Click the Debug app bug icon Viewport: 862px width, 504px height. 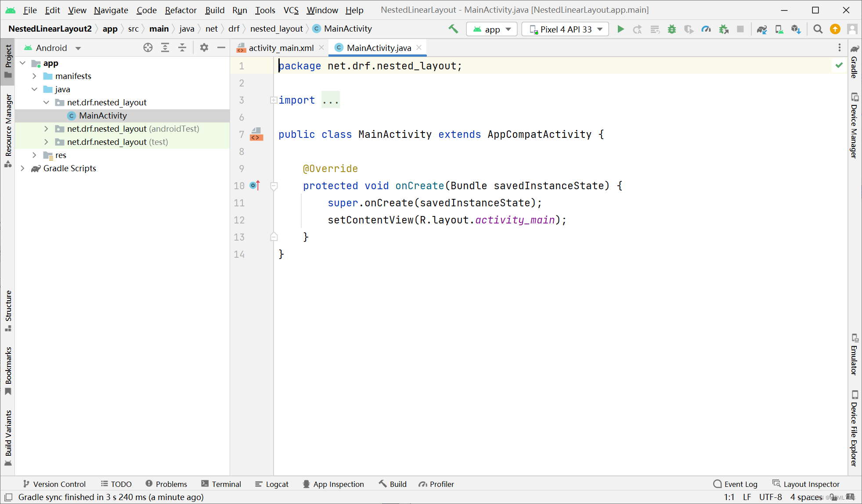click(672, 29)
